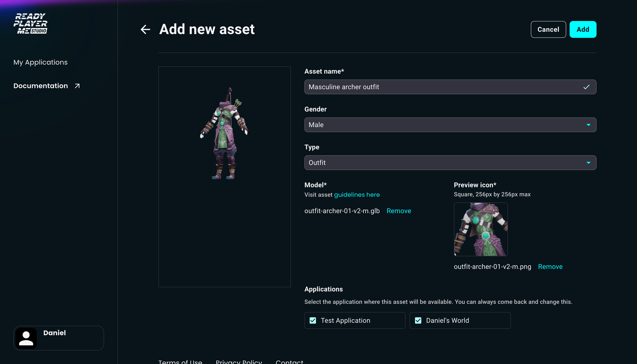The image size is (637, 364).
Task: Click the Add button
Action: point(583,29)
